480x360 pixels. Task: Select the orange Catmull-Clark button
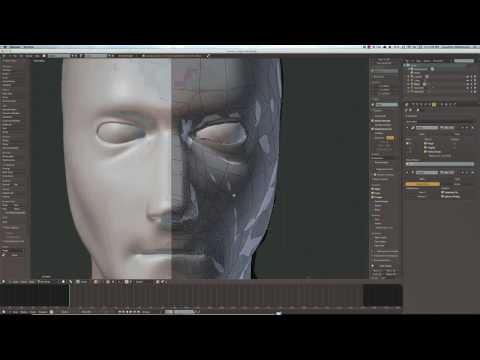tap(423, 184)
